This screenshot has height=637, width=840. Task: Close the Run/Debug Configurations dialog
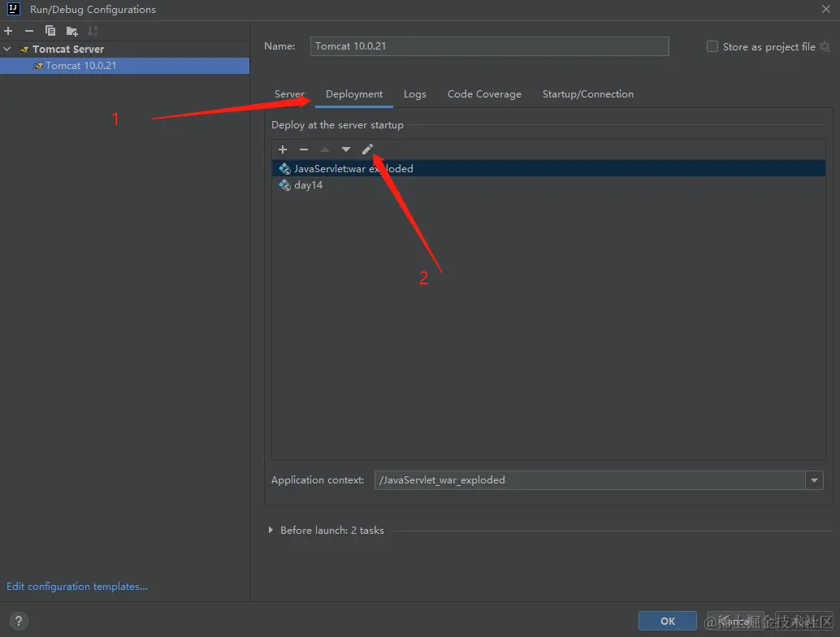826,9
